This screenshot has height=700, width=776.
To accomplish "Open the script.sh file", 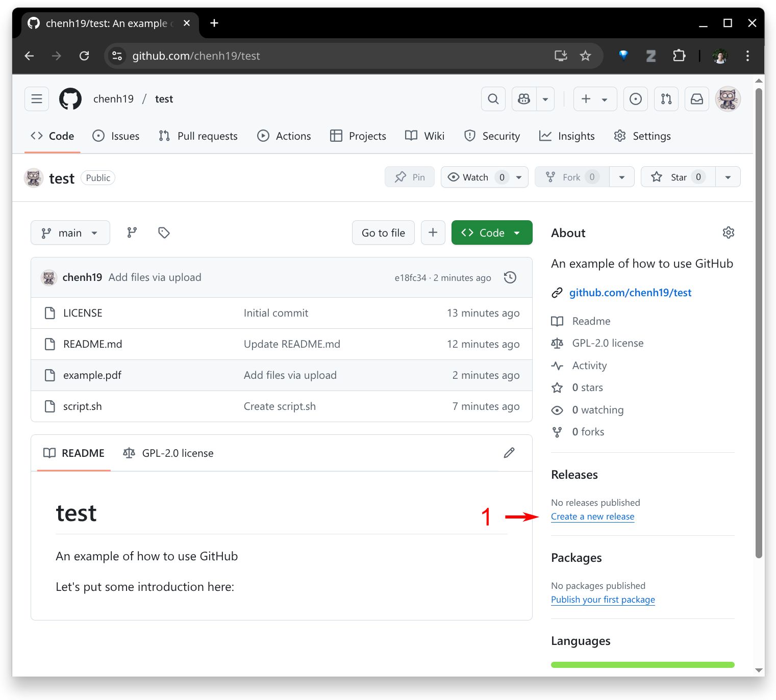I will 82,406.
